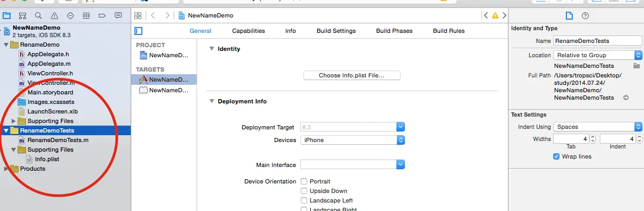Expand the Products group in navigator

pos(6,169)
